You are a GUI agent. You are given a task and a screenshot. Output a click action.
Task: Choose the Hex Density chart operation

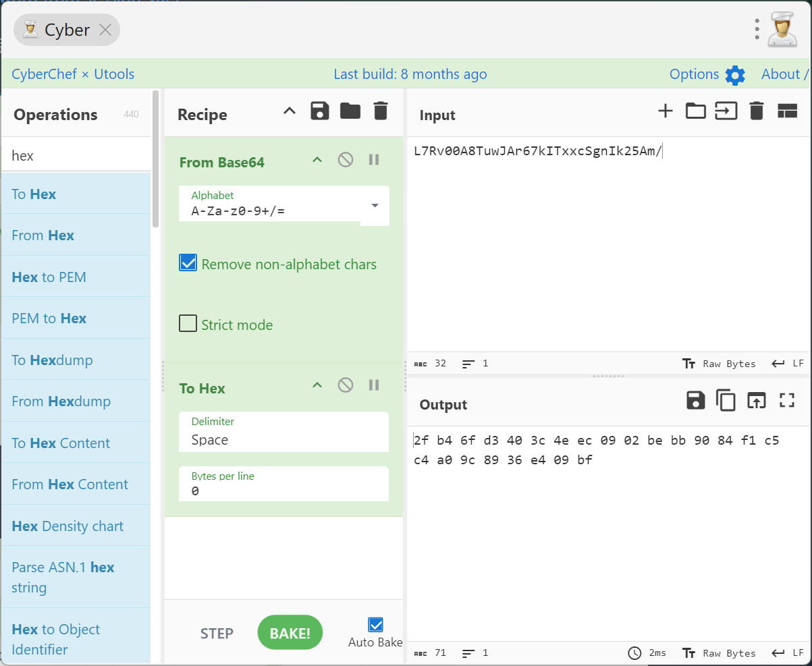point(76,526)
